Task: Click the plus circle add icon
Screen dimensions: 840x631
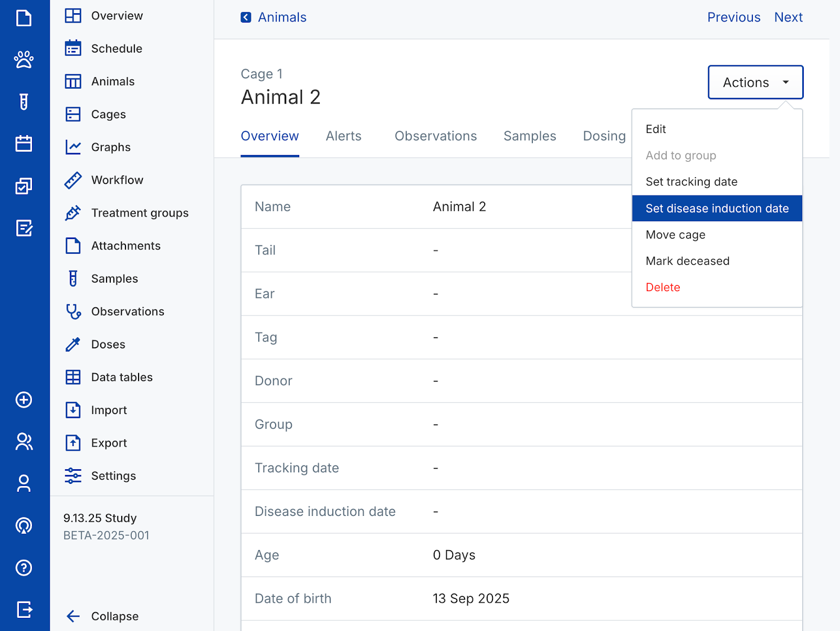Action: (x=24, y=400)
